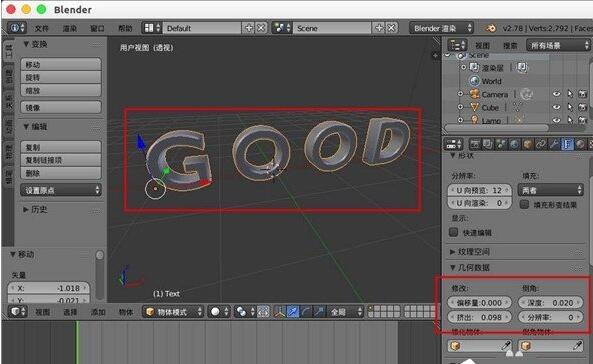Open the viewport shading sphere dropdown

[x=219, y=312]
